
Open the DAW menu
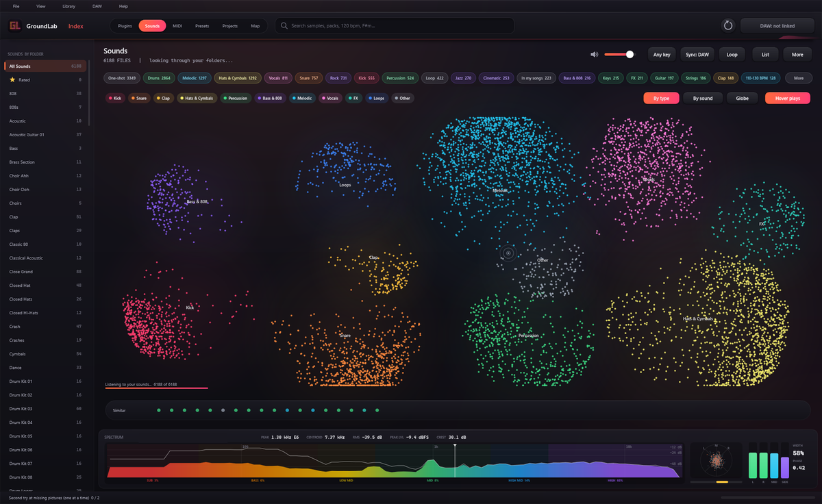pyautogui.click(x=97, y=5)
